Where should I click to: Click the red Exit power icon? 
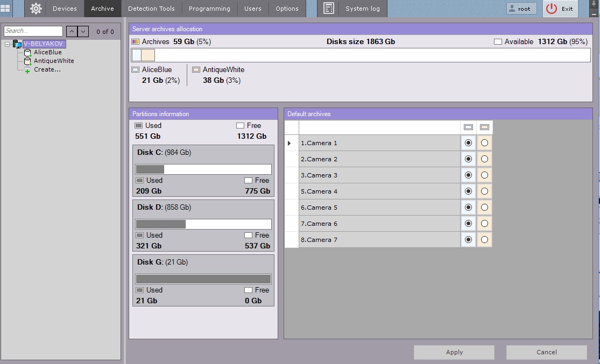click(552, 9)
